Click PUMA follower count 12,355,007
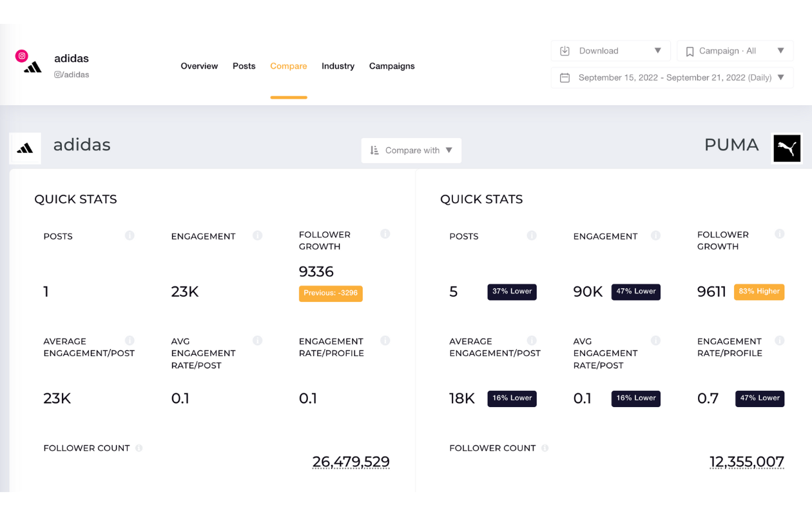The width and height of the screenshot is (812, 516). [x=747, y=462]
